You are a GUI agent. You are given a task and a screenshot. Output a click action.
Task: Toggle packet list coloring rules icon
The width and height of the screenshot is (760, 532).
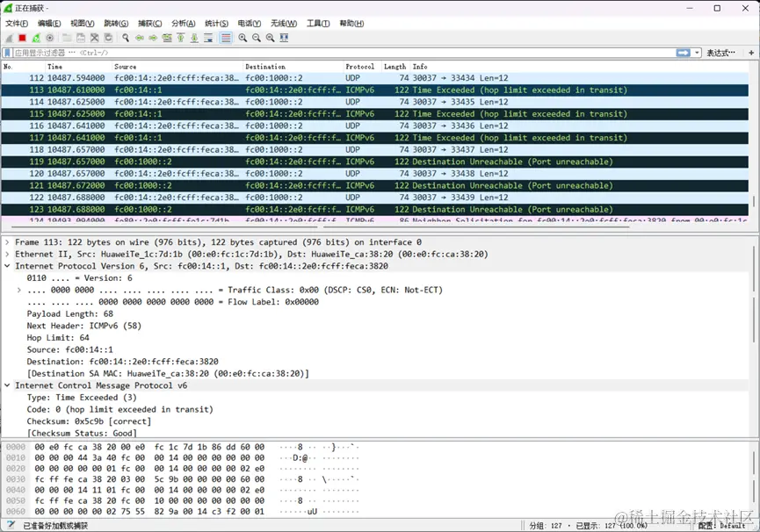pos(226,38)
